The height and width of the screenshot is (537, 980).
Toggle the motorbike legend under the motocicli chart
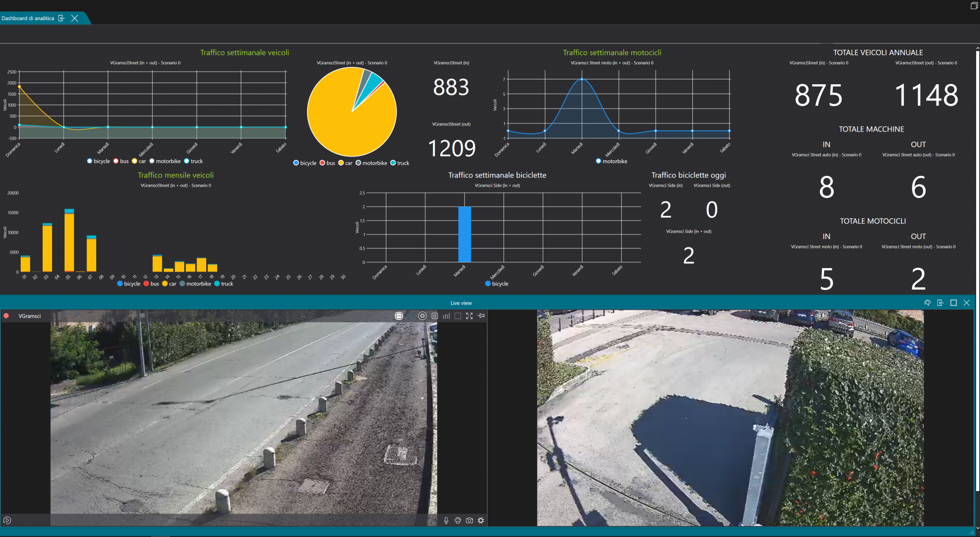pos(611,161)
